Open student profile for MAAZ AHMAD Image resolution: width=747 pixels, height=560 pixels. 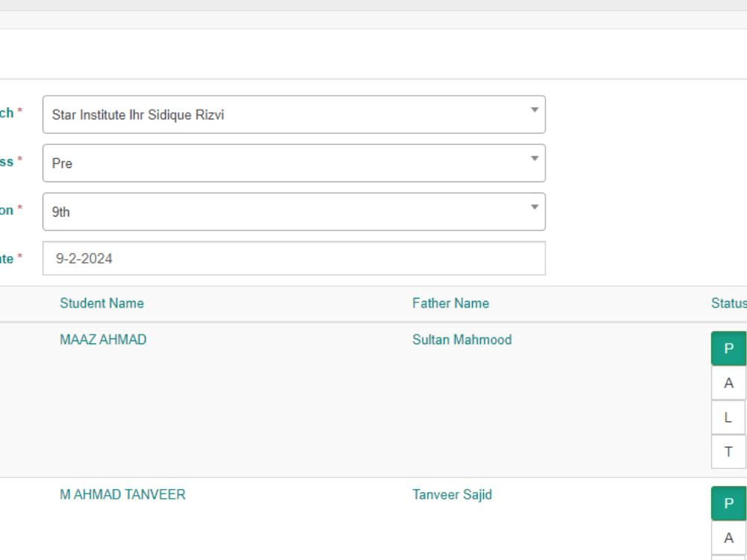tap(102, 339)
